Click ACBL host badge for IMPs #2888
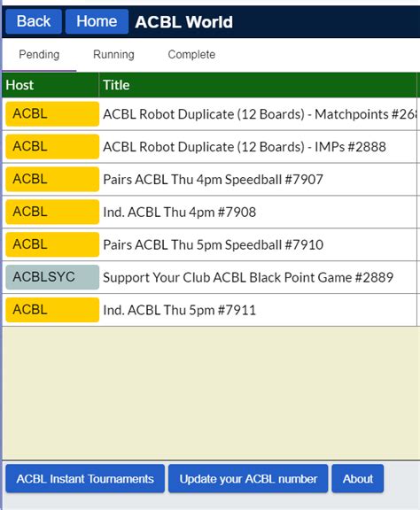This screenshot has width=420, height=510. click(52, 147)
